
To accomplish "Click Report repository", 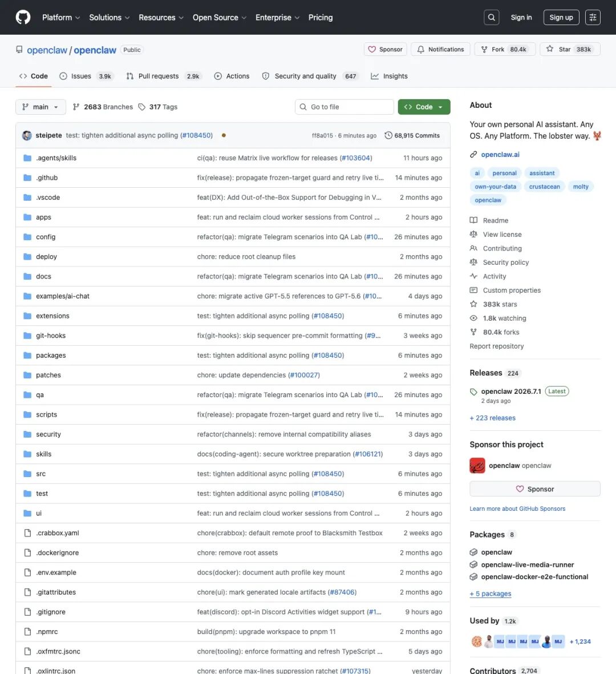I will 497,346.
